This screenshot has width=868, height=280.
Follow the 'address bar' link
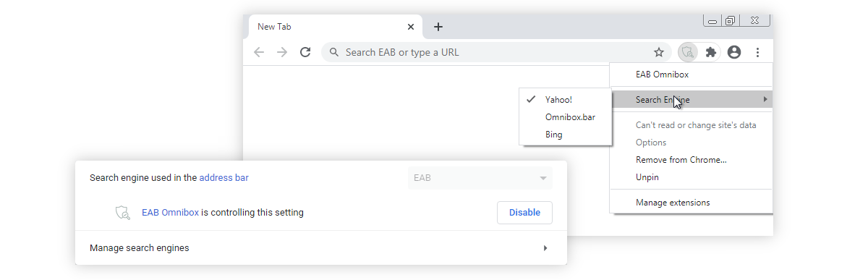click(x=224, y=177)
